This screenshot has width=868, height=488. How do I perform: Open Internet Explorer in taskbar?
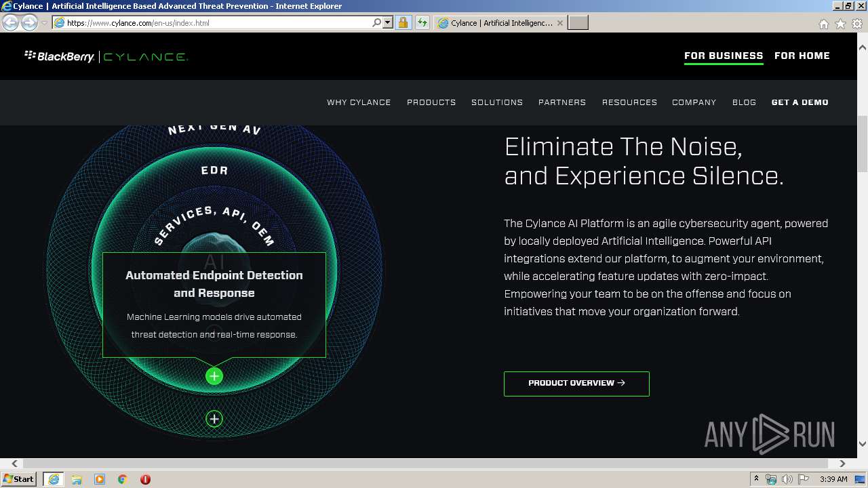pos(54,479)
